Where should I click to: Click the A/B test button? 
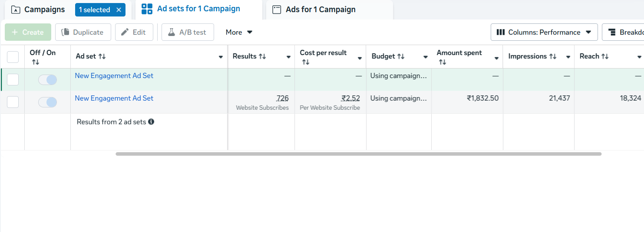188,32
